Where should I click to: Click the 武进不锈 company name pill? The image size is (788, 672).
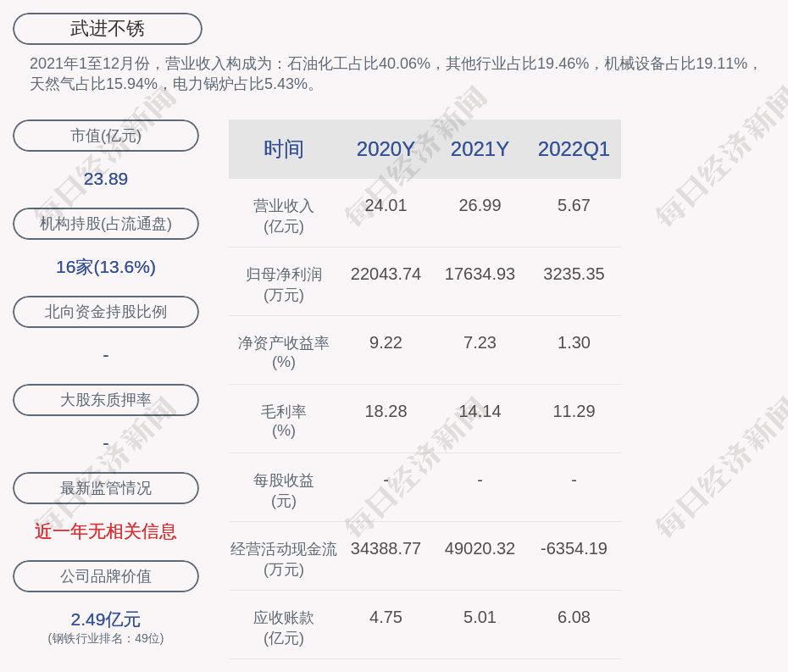click(108, 29)
